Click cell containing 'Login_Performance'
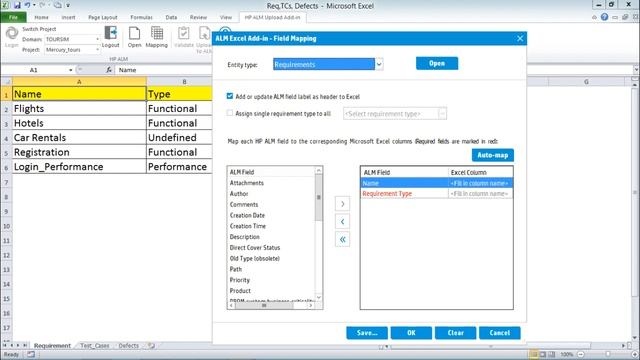This screenshot has height=360, width=640. 79,167
